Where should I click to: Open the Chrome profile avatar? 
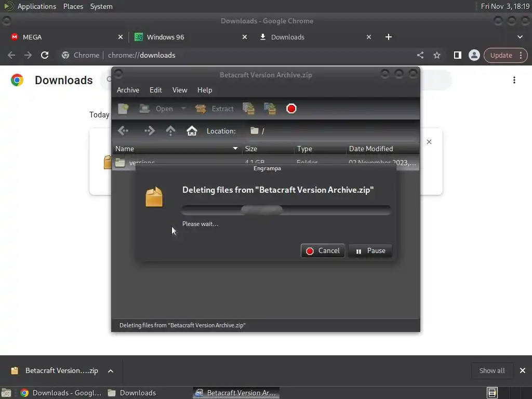(x=474, y=55)
